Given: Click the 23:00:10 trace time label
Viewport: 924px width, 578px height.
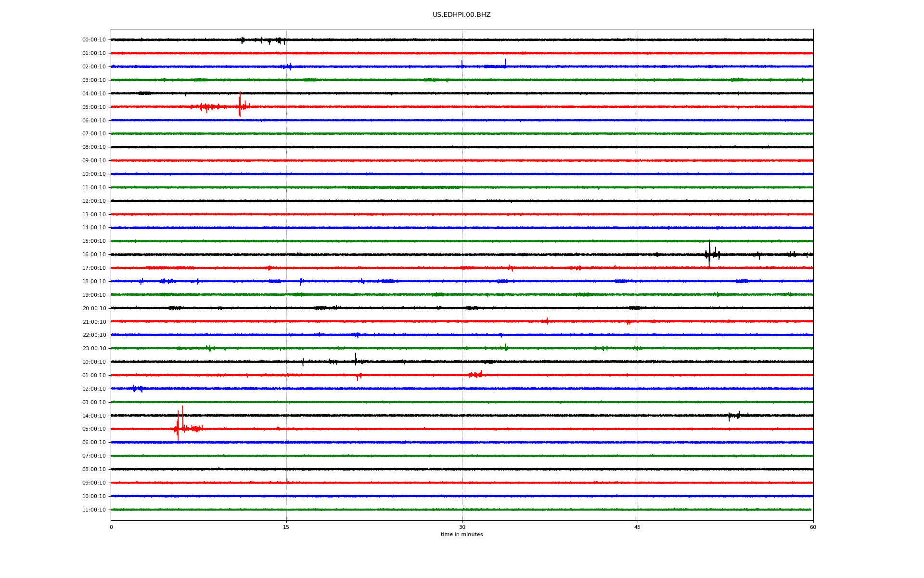Looking at the screenshot, I should pyautogui.click(x=94, y=349).
